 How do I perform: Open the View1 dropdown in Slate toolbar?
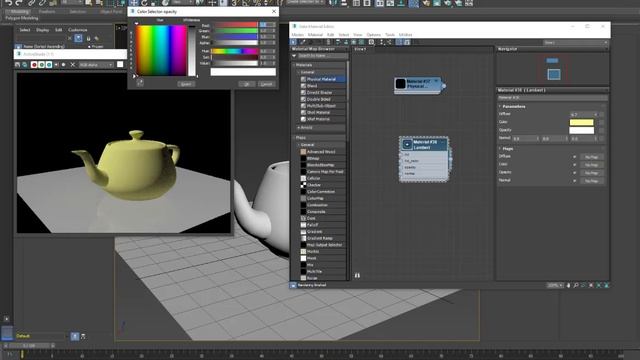[x=575, y=42]
